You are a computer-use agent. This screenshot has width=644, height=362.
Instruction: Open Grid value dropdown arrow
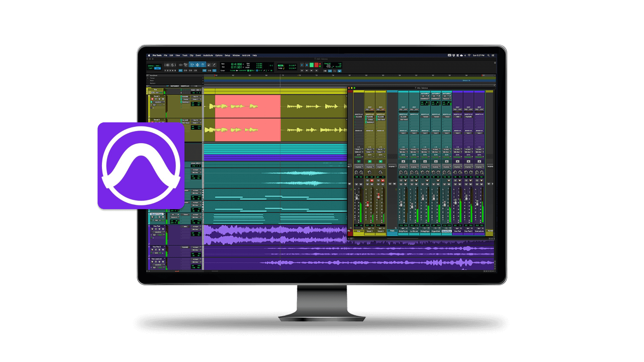coord(296,65)
